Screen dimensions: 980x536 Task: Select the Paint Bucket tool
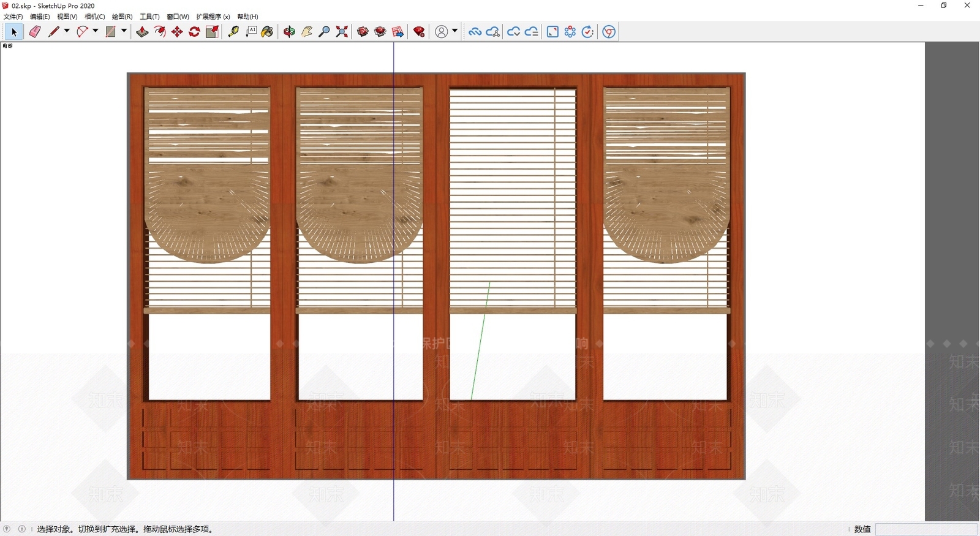coord(268,32)
